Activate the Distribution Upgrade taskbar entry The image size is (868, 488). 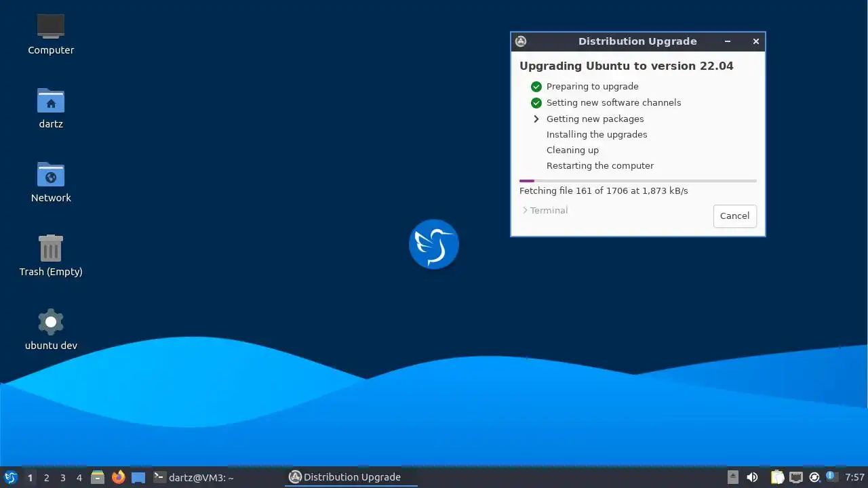(x=351, y=477)
